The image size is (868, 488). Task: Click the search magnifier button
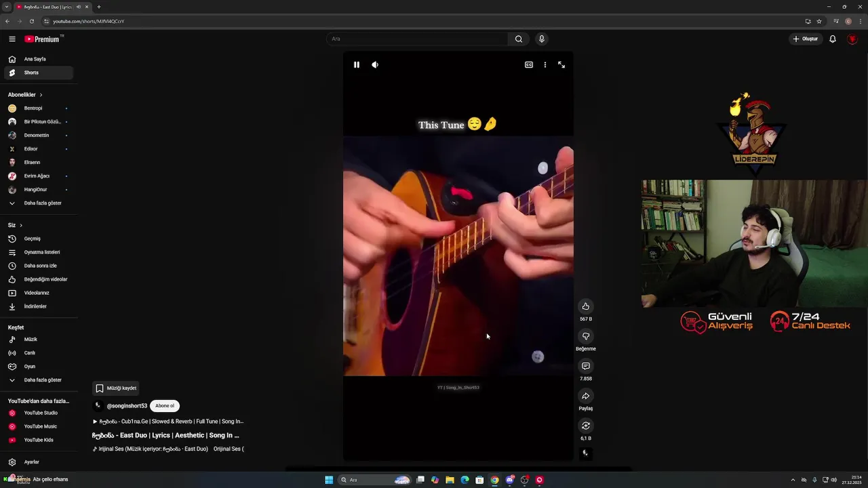click(519, 39)
